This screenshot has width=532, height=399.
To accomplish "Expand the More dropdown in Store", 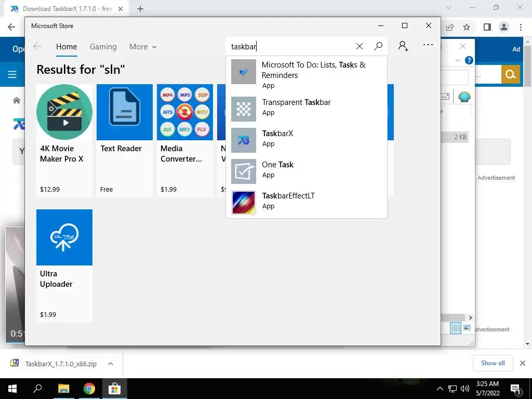I will pyautogui.click(x=143, y=47).
